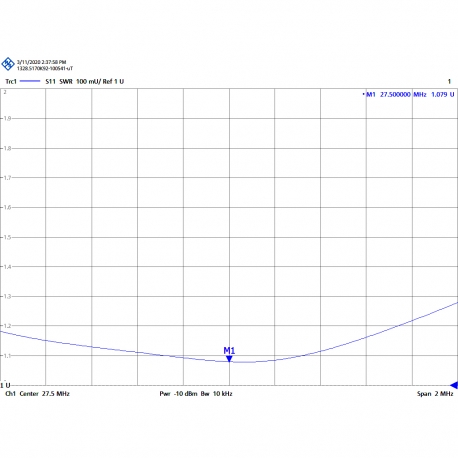The width and height of the screenshot is (458, 458).
Task: Click the marker value 1.079 U
Action: click(x=443, y=94)
